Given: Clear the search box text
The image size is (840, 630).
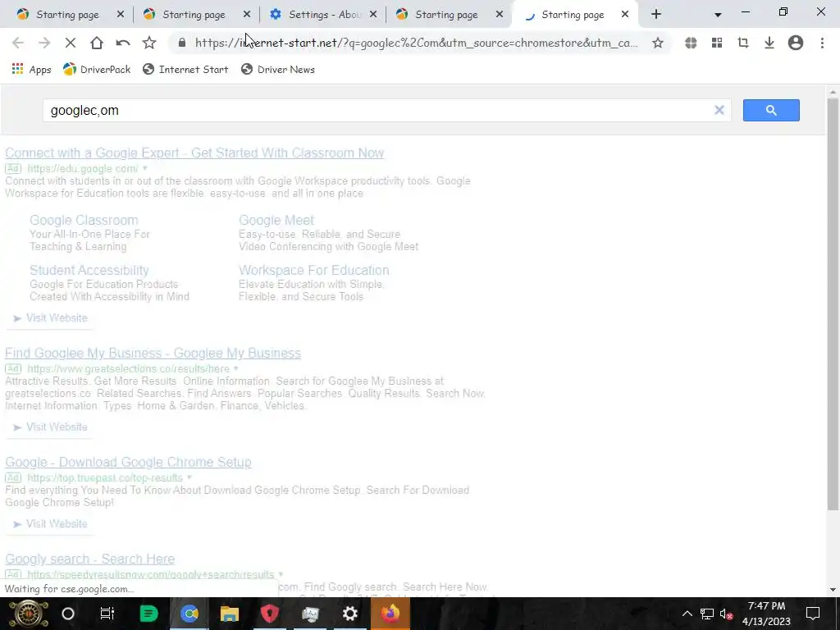Looking at the screenshot, I should pyautogui.click(x=719, y=111).
